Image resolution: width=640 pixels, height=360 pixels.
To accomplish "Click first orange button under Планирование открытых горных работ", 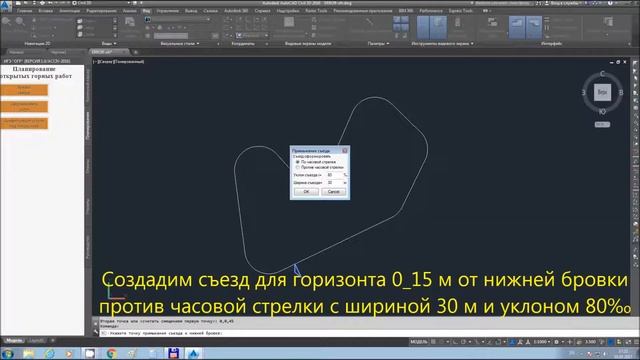I will pos(24,90).
